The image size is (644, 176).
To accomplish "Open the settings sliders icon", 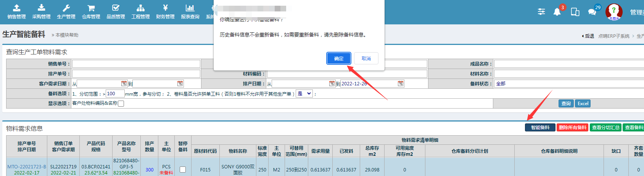I will coord(541,12).
